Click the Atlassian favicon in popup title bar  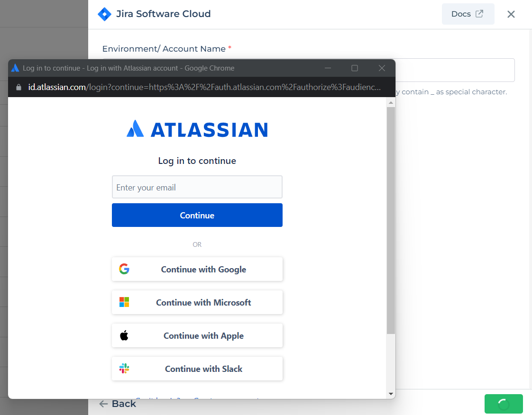point(15,68)
